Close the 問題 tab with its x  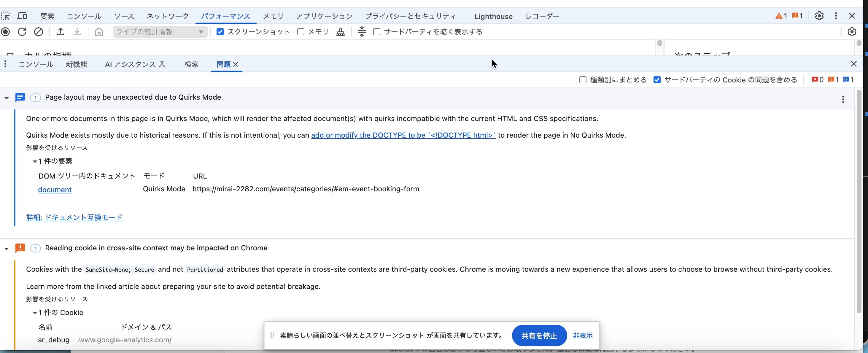click(x=236, y=64)
